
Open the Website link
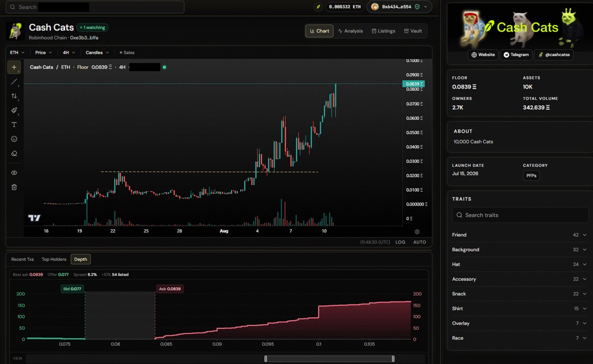pos(483,55)
